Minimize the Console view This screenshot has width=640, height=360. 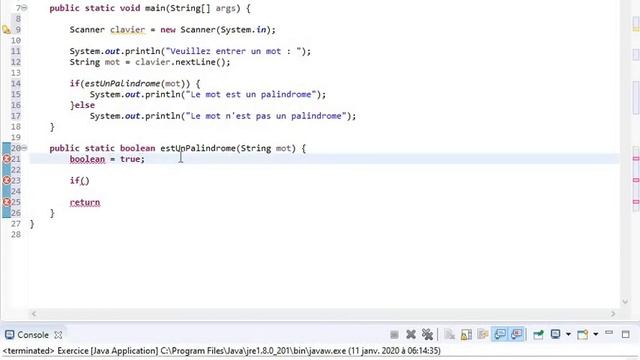(x=609, y=333)
